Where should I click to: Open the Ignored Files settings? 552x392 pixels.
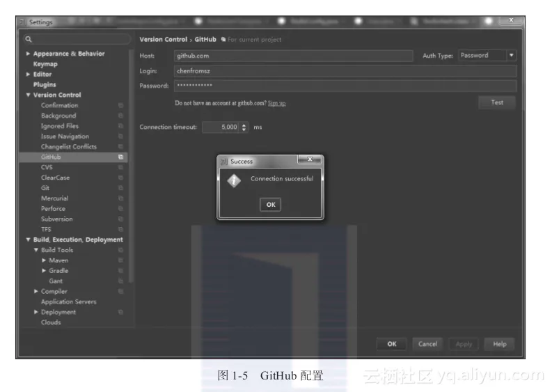click(59, 126)
